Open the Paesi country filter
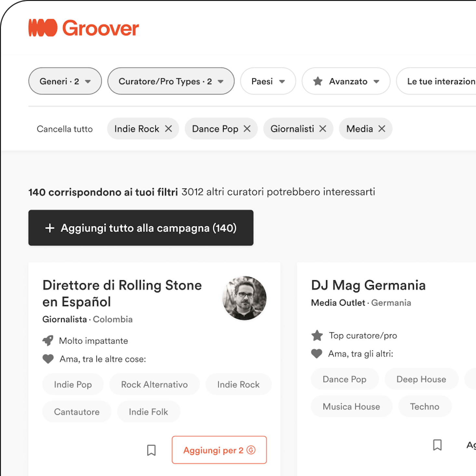476x476 pixels. [268, 81]
